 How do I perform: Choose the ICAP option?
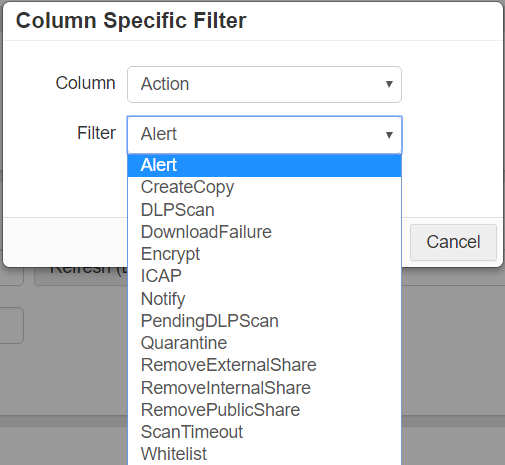pyautogui.click(x=264, y=276)
